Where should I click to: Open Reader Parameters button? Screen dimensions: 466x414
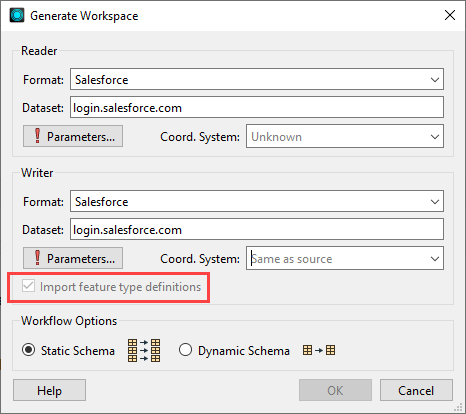click(73, 136)
